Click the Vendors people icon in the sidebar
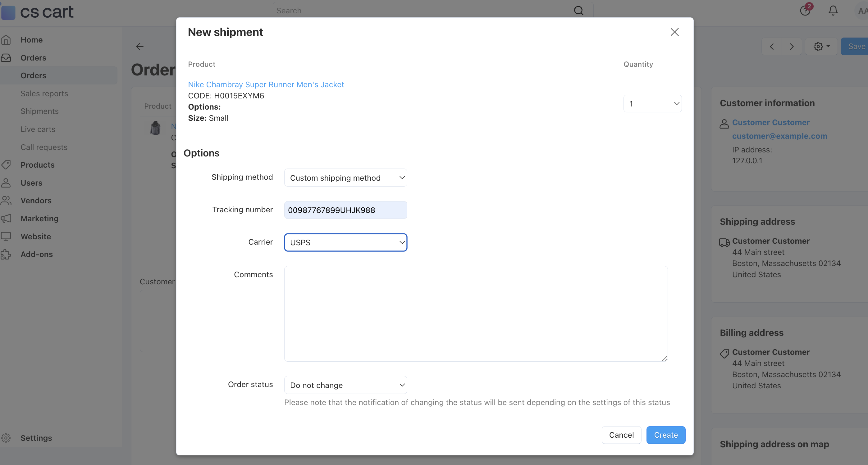 point(6,201)
